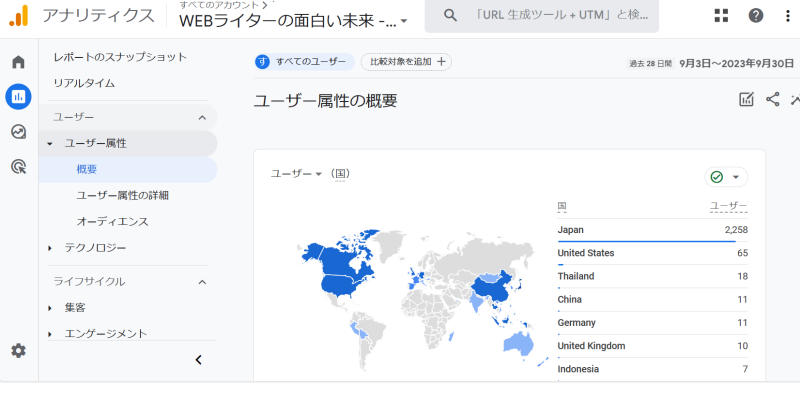Open テクノロジー menu item

[x=95, y=248]
